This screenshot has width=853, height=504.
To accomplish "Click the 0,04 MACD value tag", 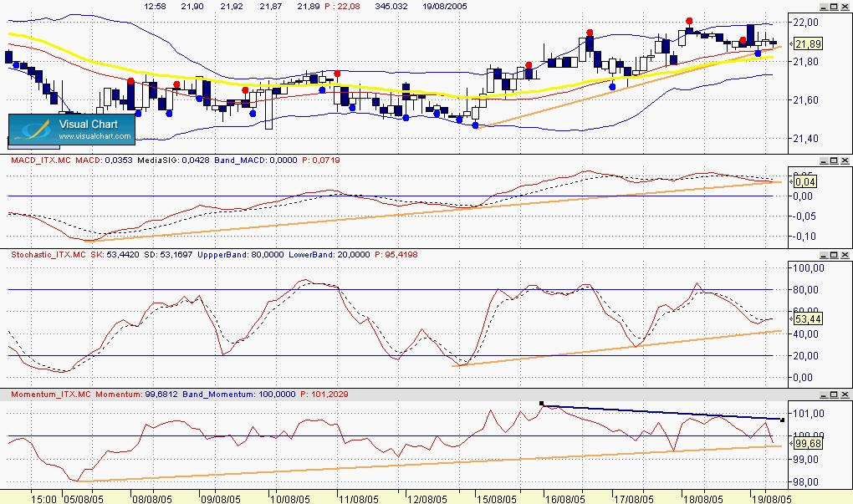I will coord(804,181).
